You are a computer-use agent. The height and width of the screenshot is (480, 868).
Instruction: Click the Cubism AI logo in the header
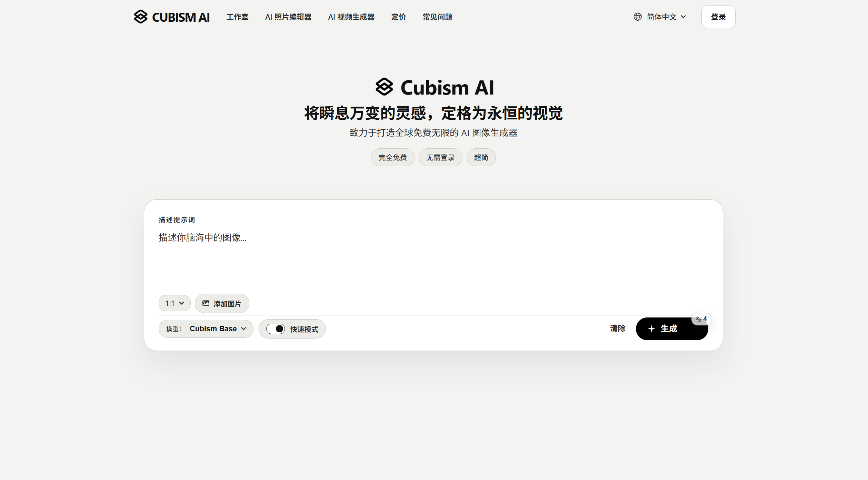pyautogui.click(x=171, y=17)
